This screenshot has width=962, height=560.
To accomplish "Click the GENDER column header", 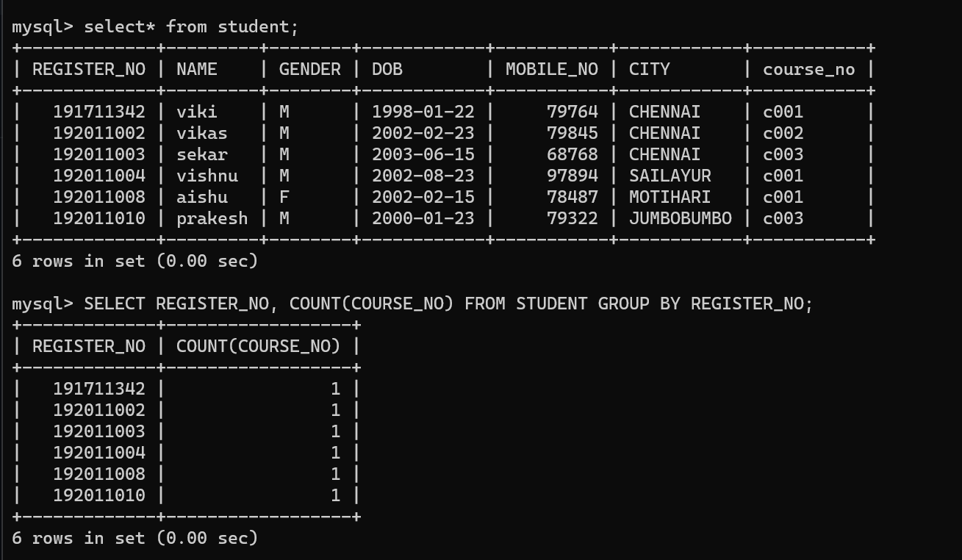I will pyautogui.click(x=310, y=69).
